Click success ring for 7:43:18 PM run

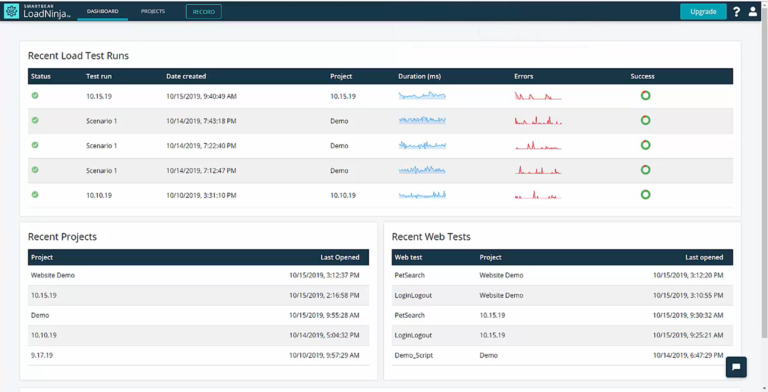click(x=646, y=120)
